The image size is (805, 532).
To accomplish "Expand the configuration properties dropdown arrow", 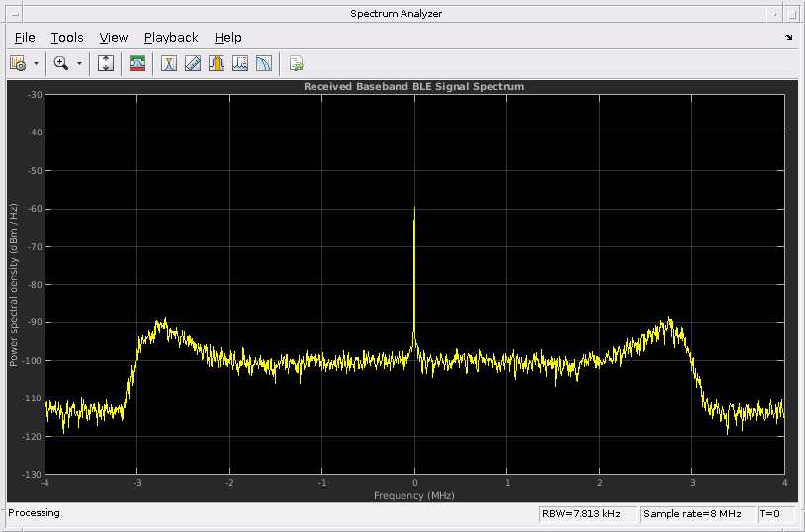I will point(37,63).
